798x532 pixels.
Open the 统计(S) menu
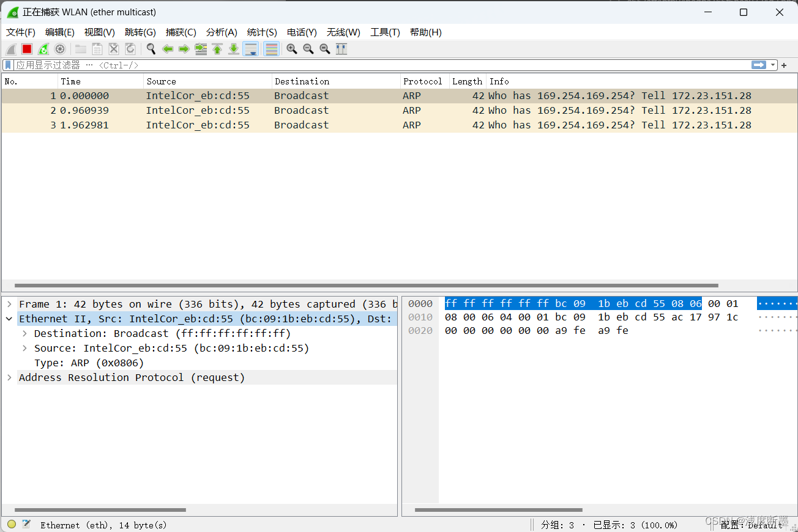pos(262,32)
